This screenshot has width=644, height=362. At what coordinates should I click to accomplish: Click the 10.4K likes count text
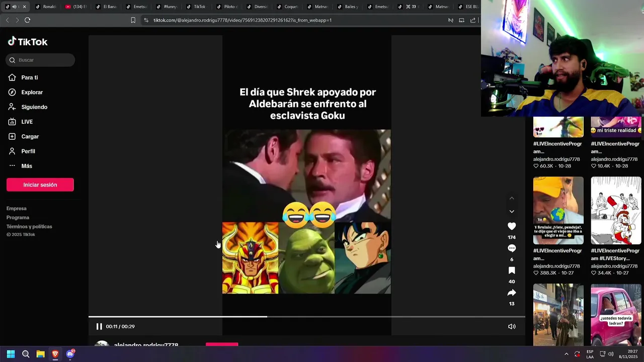pos(604,166)
